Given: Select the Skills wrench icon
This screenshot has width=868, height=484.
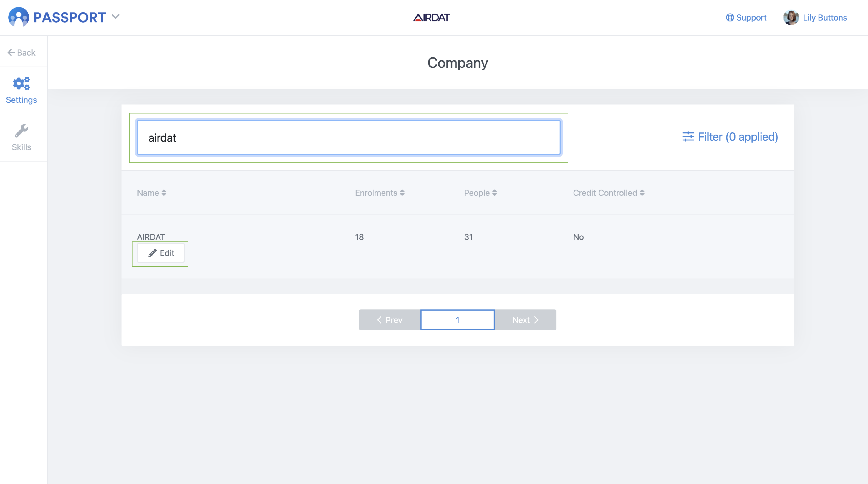Looking at the screenshot, I should (22, 131).
